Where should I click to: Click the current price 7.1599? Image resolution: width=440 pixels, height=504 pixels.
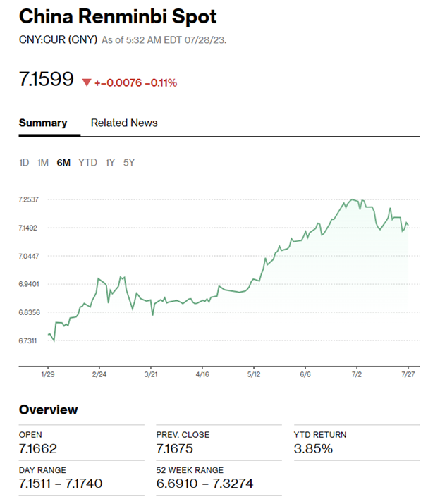(47, 80)
